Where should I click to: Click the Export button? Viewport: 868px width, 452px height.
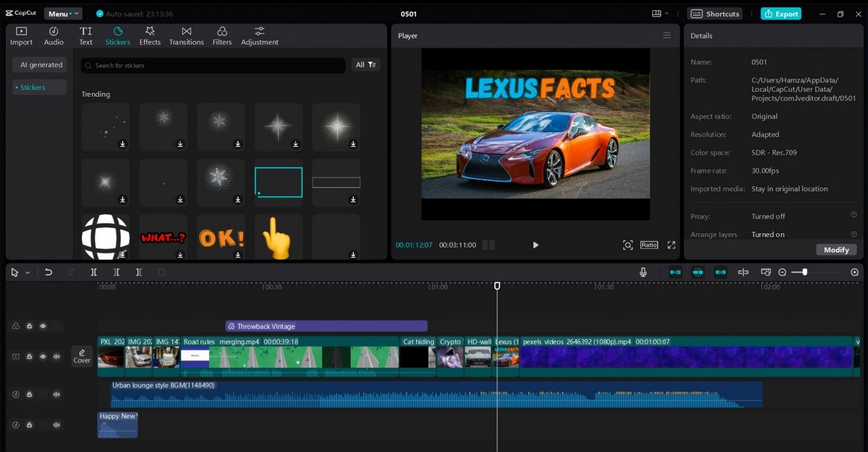click(781, 14)
